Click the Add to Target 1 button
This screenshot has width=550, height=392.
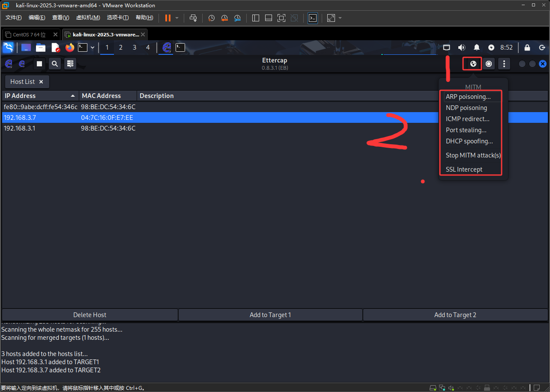pos(270,315)
